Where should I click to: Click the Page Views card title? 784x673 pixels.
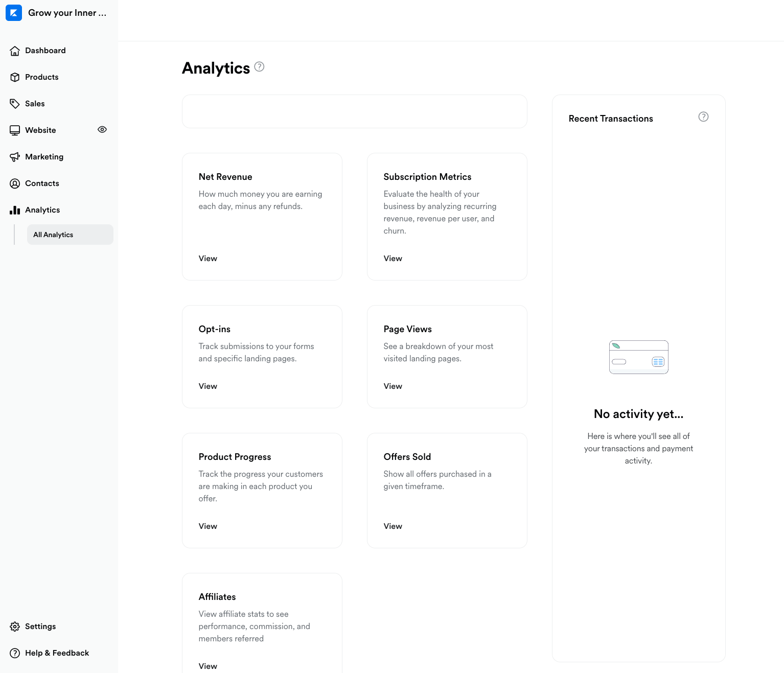pyautogui.click(x=408, y=329)
